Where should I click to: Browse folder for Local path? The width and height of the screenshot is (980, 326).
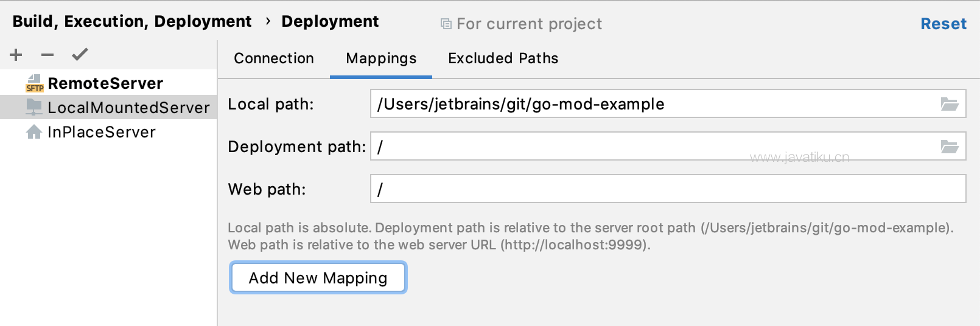950,104
